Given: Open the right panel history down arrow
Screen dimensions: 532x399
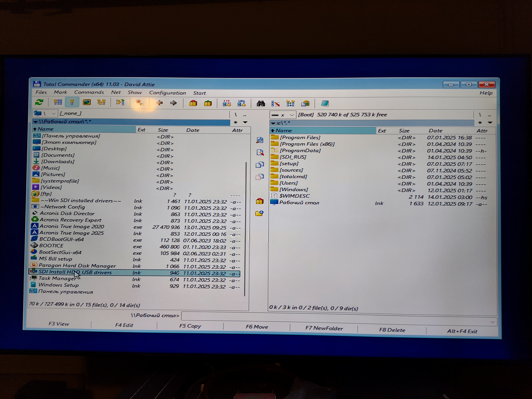Looking at the screenshot, I should click(490, 123).
